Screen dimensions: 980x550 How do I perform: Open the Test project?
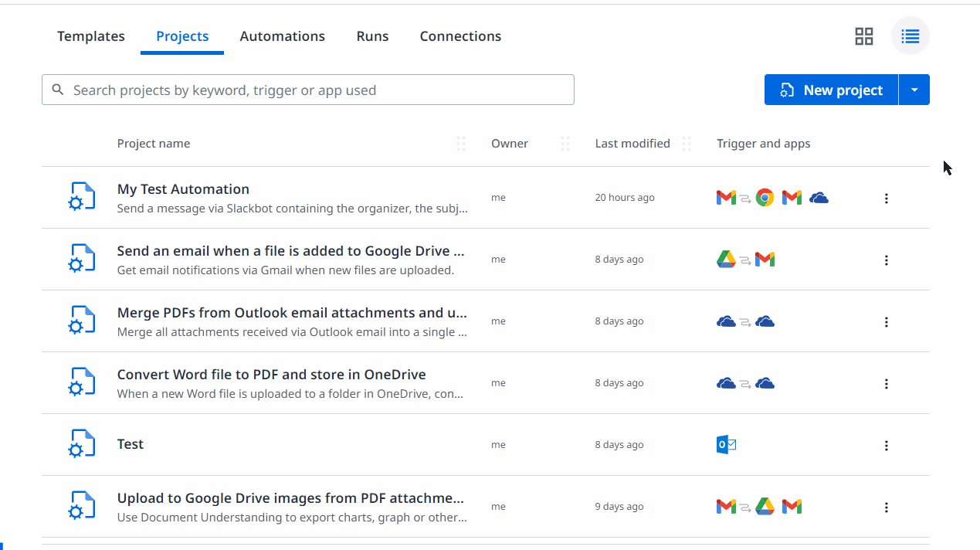[x=131, y=444]
